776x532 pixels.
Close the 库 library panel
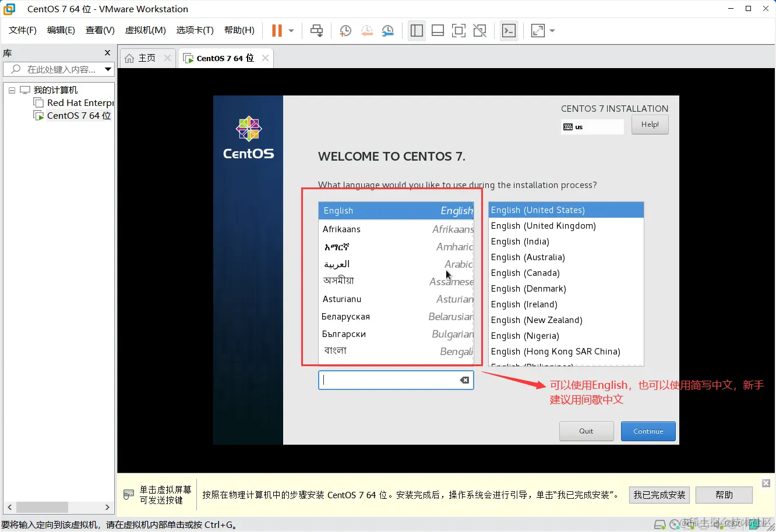(107, 53)
